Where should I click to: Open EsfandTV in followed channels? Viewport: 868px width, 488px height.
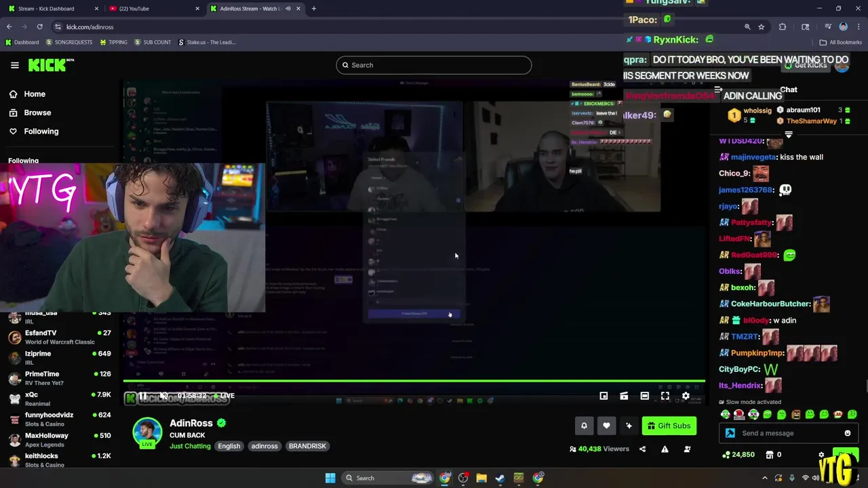click(58, 337)
